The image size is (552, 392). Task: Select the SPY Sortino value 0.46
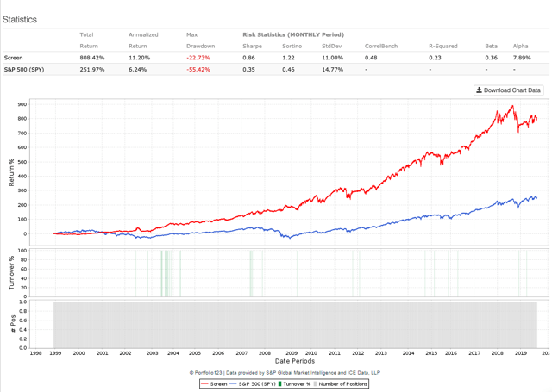pos(288,69)
